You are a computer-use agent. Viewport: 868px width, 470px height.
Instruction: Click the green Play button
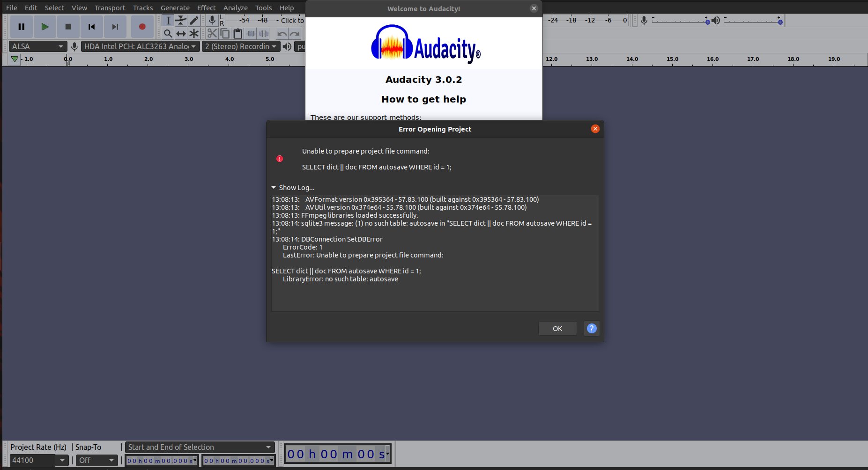(x=45, y=27)
